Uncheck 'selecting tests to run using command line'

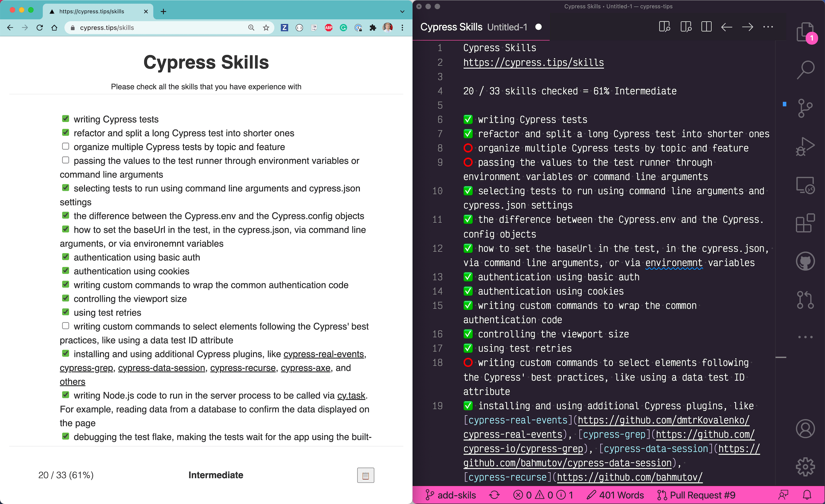(66, 188)
